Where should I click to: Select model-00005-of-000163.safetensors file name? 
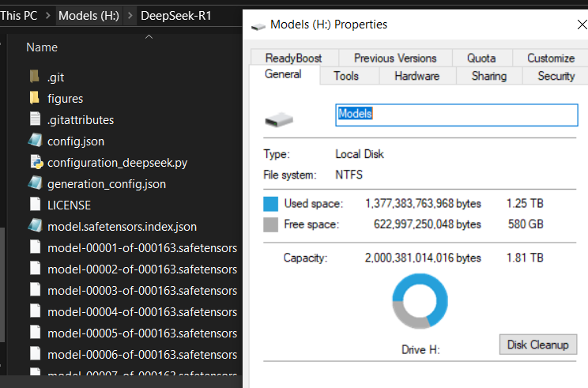click(142, 333)
